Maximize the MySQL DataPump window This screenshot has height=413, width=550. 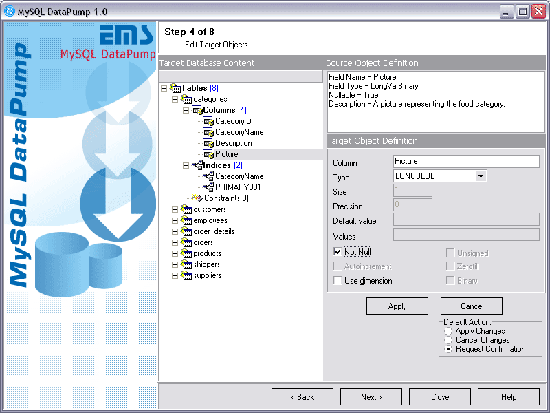tap(523, 12)
